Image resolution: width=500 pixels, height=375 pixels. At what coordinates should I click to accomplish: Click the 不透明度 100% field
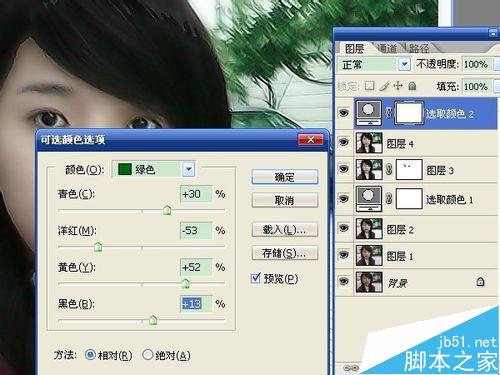477,64
